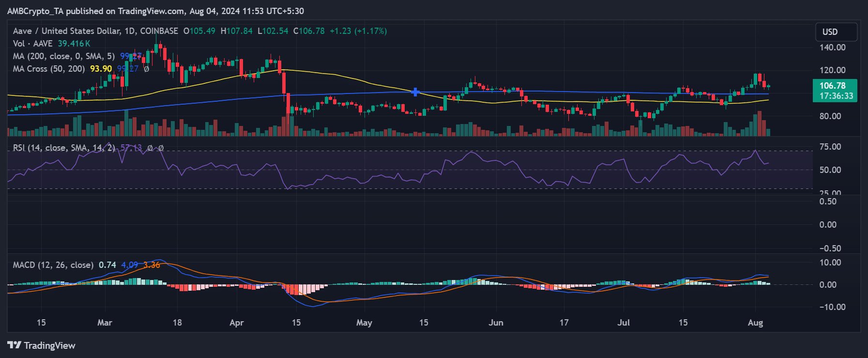Click the low price value L102.54
Image resolution: width=868 pixels, height=358 pixels.
(273, 31)
